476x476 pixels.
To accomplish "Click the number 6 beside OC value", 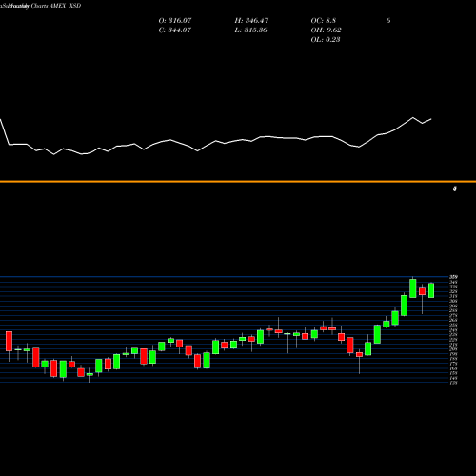I will coord(388,21).
